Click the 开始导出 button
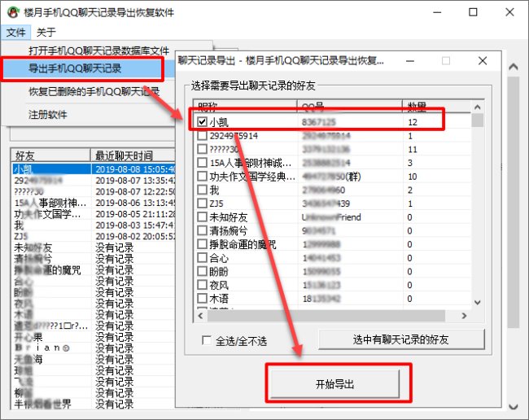The height and width of the screenshot is (420, 529). click(x=335, y=384)
